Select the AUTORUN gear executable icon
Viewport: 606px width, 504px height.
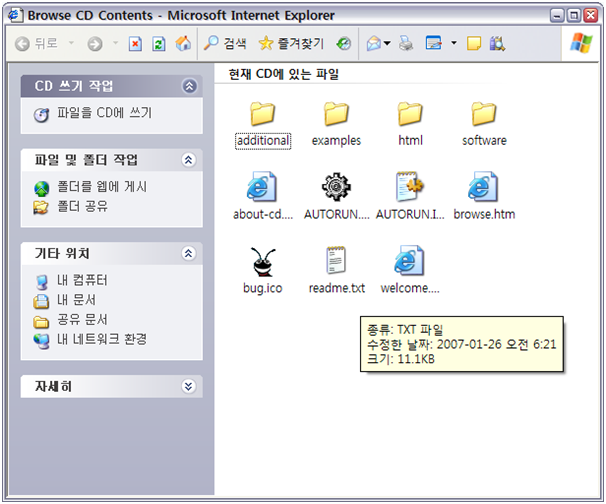click(336, 187)
